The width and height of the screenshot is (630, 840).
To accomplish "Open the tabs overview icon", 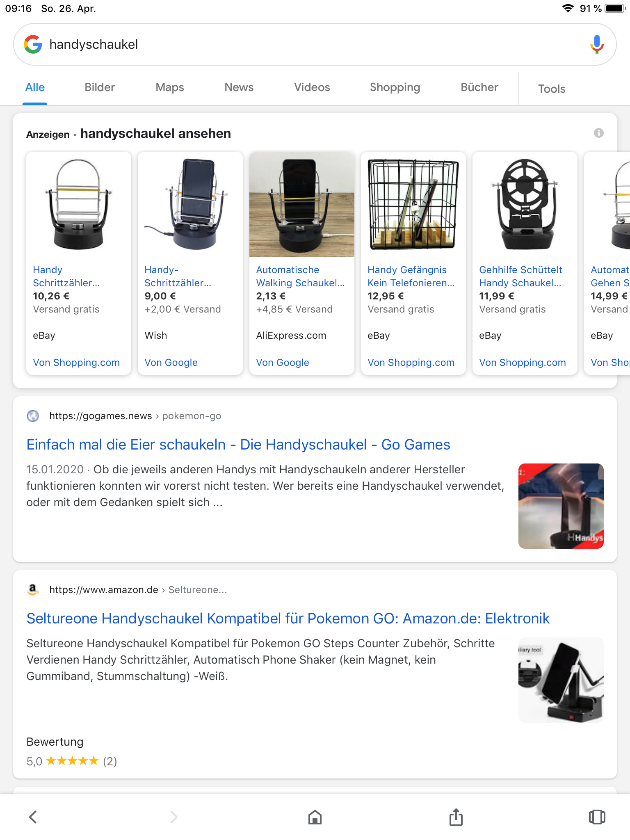I will [597, 817].
